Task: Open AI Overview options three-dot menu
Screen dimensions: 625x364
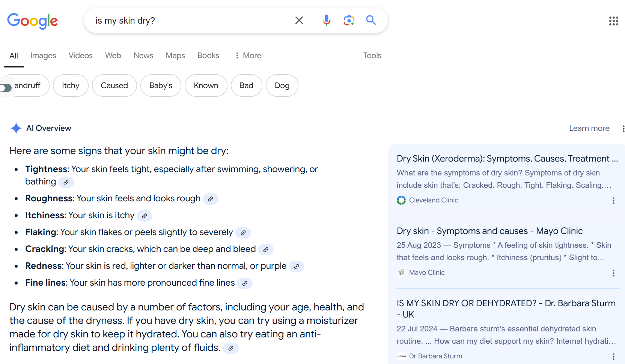Action: coord(623,129)
